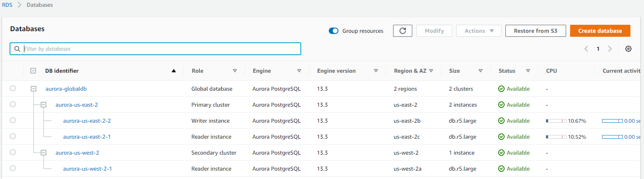The width and height of the screenshot is (644, 179).
Task: Click 'us-east-2b' region cell
Action: coord(407,121)
